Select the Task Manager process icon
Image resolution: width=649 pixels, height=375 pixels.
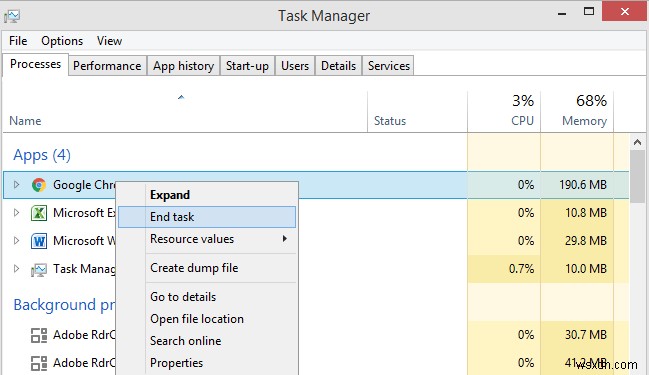point(39,269)
